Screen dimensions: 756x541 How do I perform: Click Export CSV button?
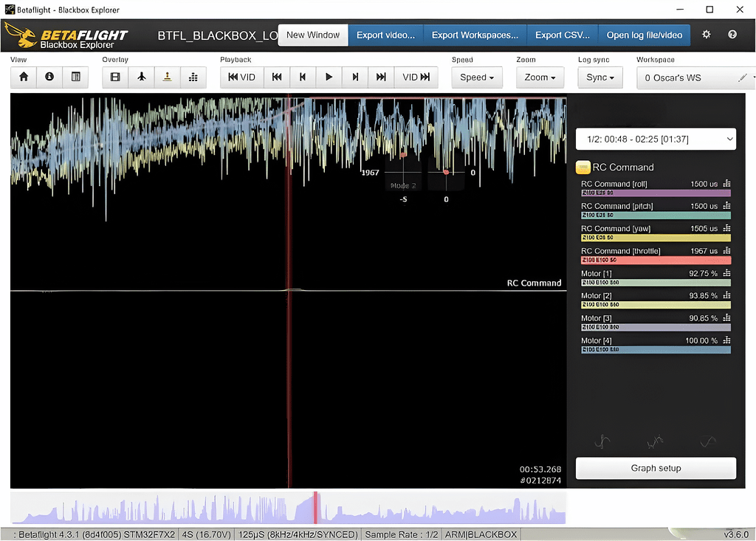tap(563, 35)
